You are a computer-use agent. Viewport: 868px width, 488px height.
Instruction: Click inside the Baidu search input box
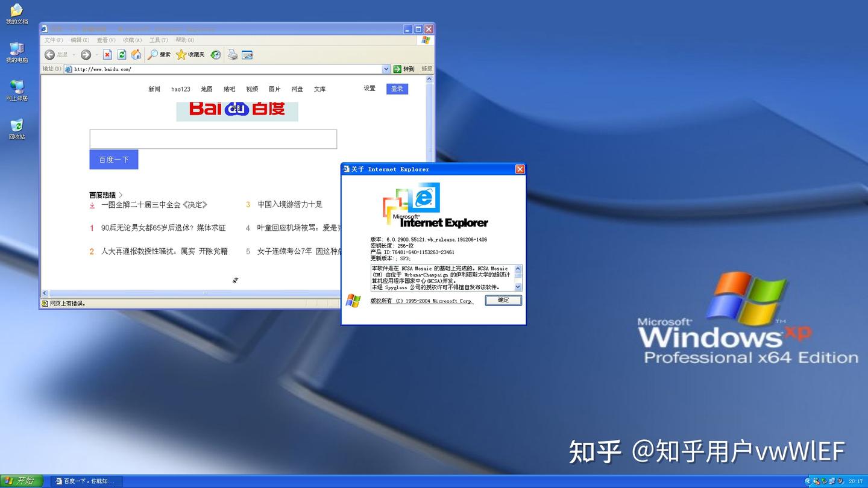pyautogui.click(x=213, y=139)
